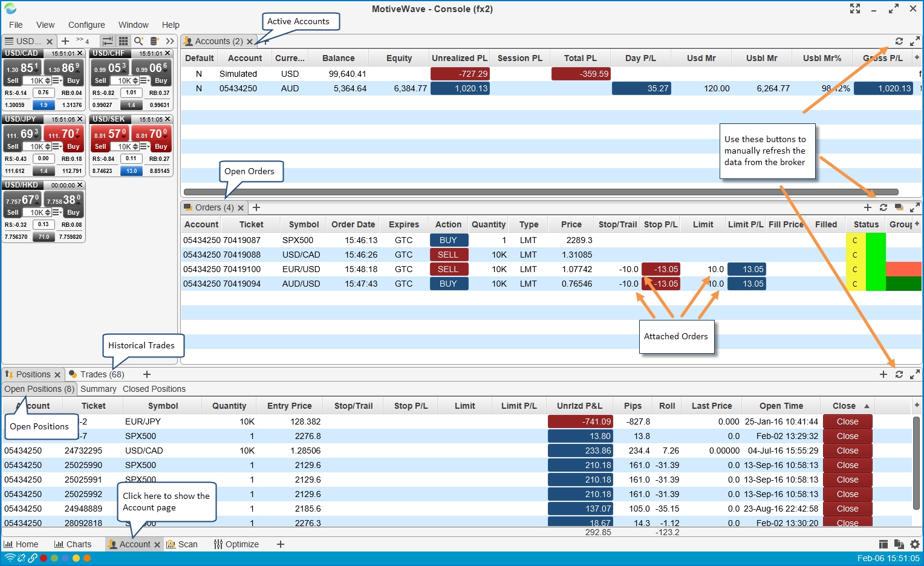Buy USD/CAD from quote tile
This screenshot has width=924, height=566.
coord(73,80)
